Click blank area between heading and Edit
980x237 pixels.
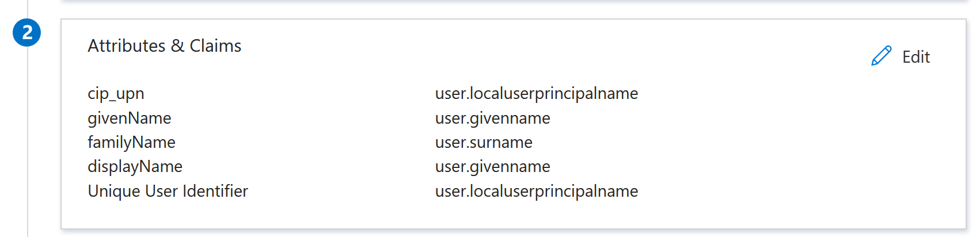(x=547, y=49)
